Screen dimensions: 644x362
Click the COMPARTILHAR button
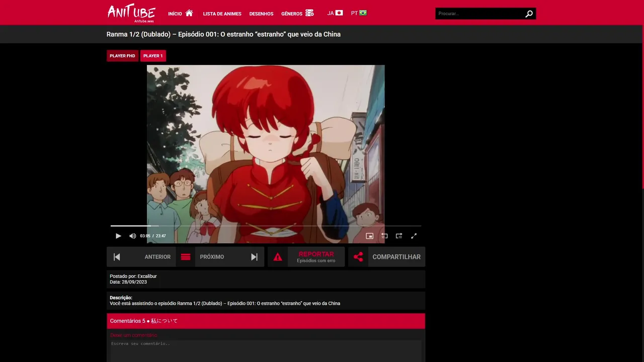click(396, 257)
